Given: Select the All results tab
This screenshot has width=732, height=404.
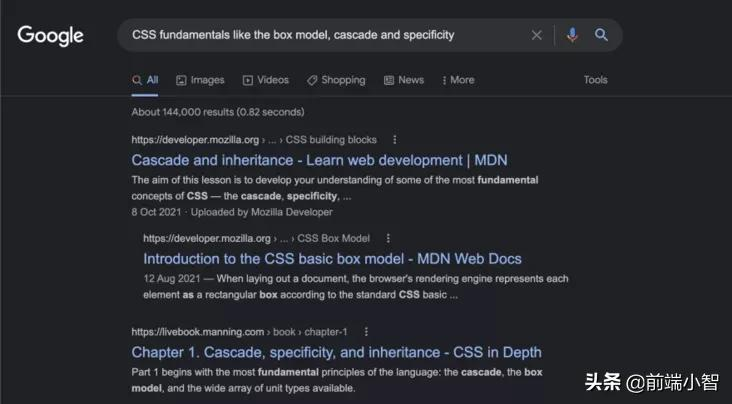Looking at the screenshot, I should 145,80.
